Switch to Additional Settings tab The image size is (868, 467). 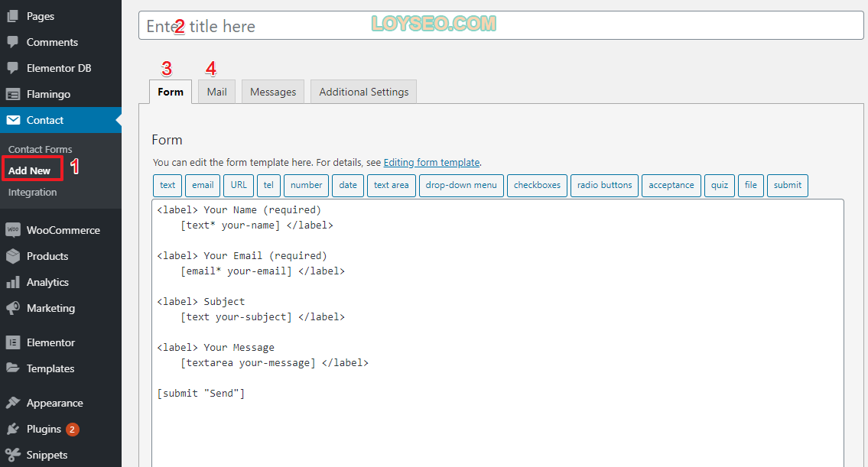pyautogui.click(x=364, y=92)
